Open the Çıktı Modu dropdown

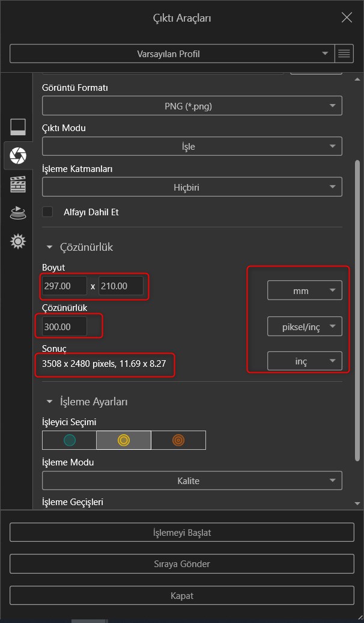(192, 146)
